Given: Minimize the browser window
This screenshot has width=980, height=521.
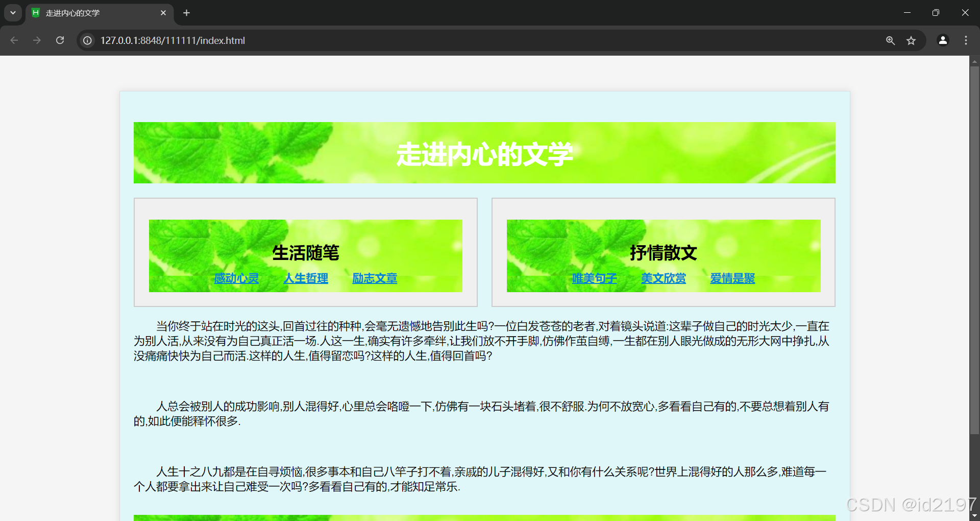Looking at the screenshot, I should click(x=907, y=13).
